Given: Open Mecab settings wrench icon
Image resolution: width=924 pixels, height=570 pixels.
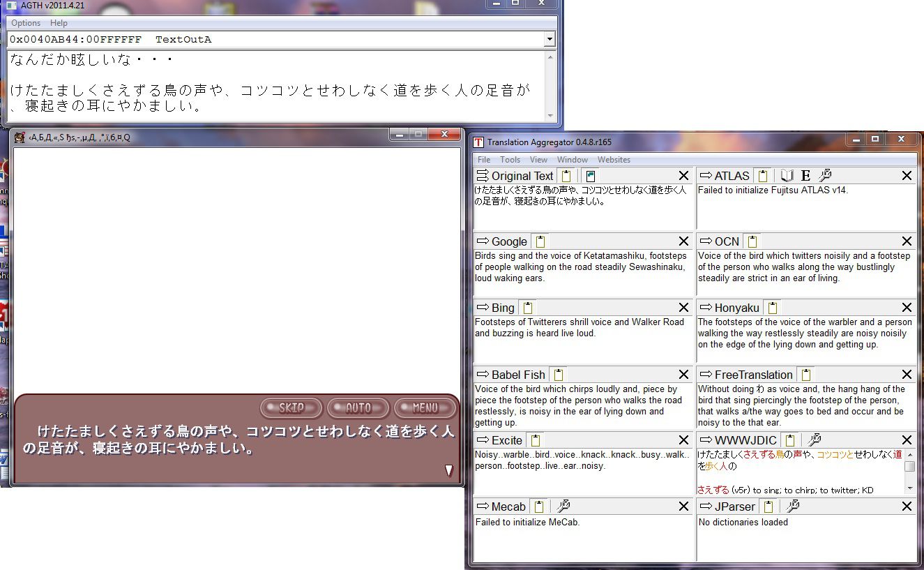Looking at the screenshot, I should coord(563,507).
